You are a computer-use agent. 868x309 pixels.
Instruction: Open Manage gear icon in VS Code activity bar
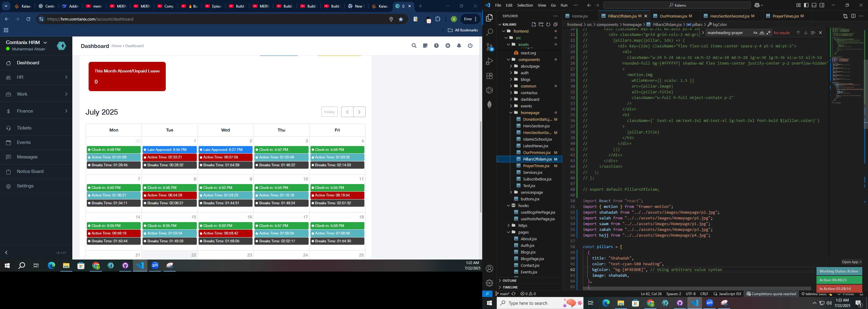pyautogui.click(x=489, y=283)
